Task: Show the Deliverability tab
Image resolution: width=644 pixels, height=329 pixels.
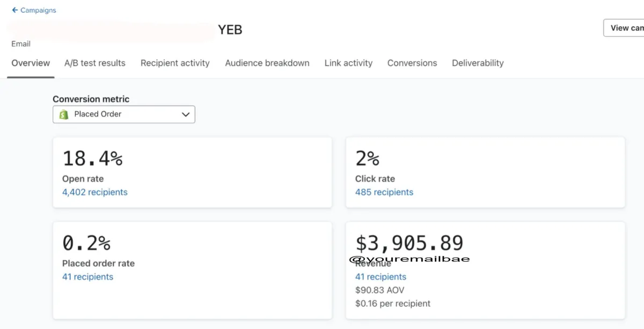Action: click(478, 63)
